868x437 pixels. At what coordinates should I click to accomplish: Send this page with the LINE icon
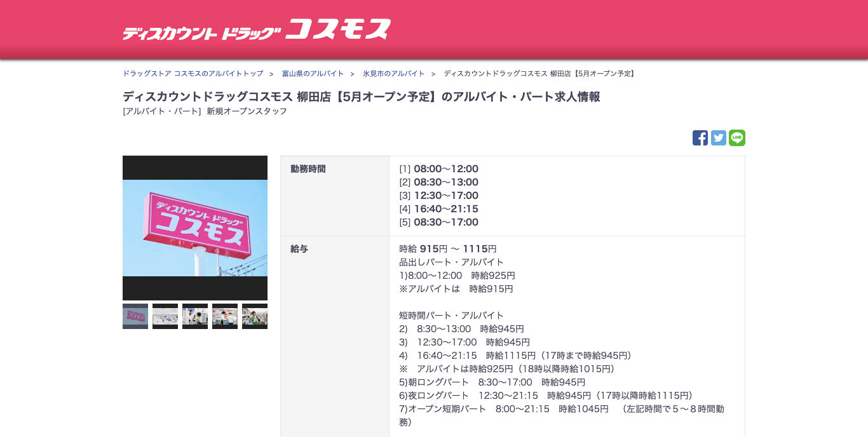736,138
